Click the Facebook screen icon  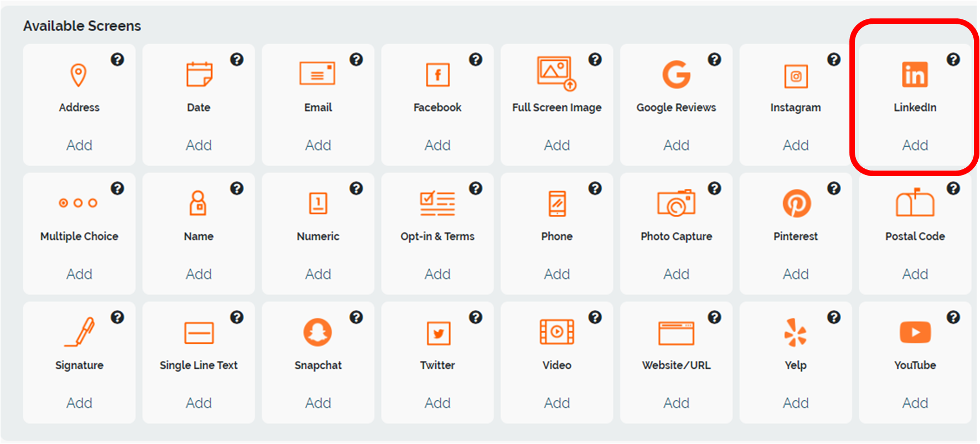point(437,75)
